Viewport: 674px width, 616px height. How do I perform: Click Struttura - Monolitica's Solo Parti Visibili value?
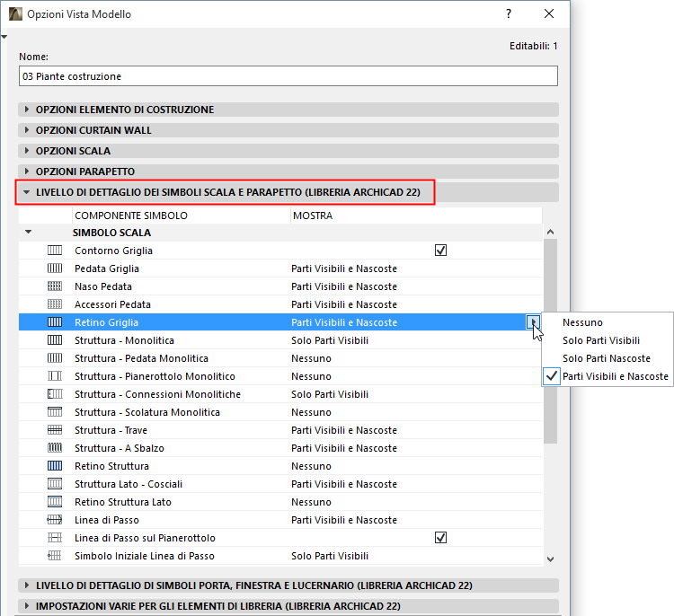(x=330, y=340)
